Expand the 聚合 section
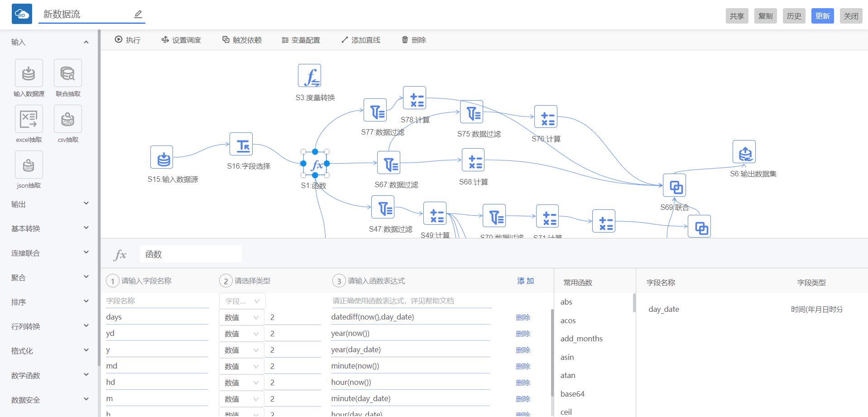Screen dimensions: 868x417 pyautogui.click(x=86, y=277)
